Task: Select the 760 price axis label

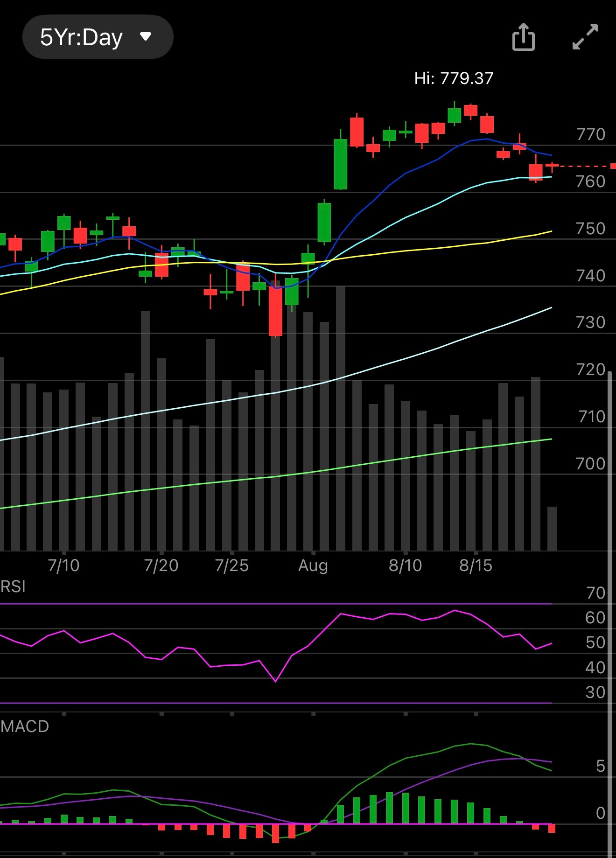Action: click(591, 181)
